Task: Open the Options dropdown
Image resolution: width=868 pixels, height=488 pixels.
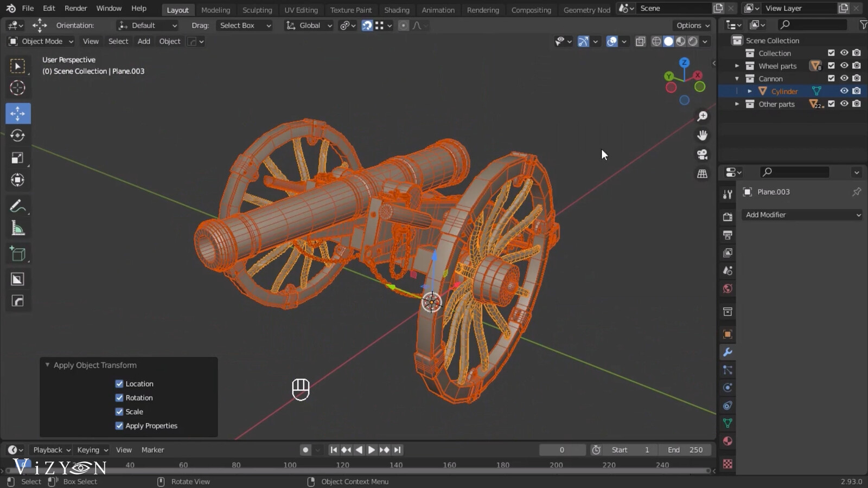Action: 693,25
